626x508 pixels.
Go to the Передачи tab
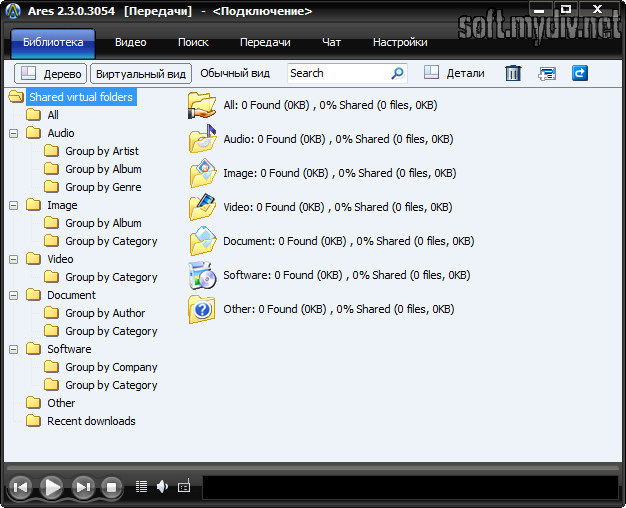tap(265, 42)
